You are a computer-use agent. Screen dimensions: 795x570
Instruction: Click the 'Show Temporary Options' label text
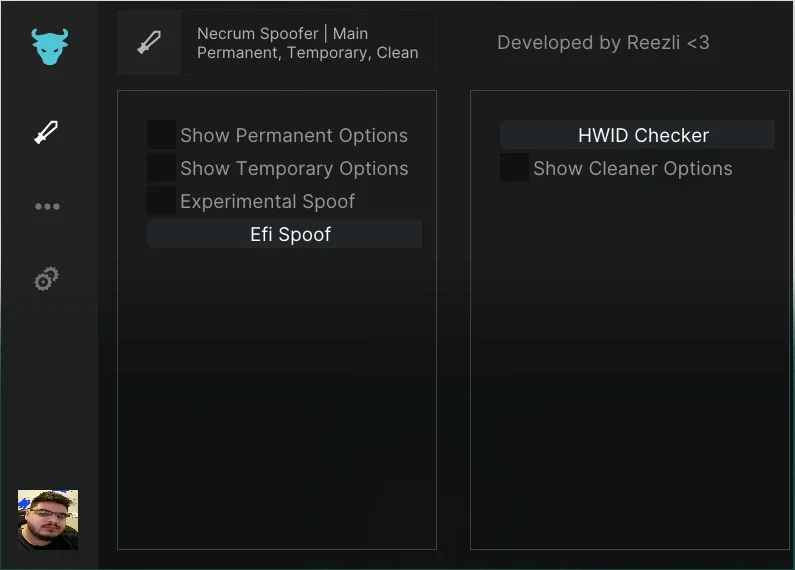pyautogui.click(x=294, y=168)
